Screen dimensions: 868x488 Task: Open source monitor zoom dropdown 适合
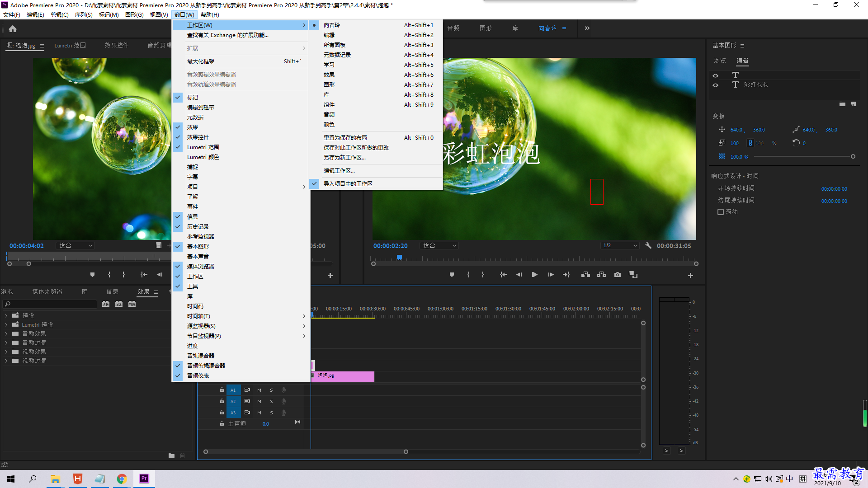click(x=75, y=245)
